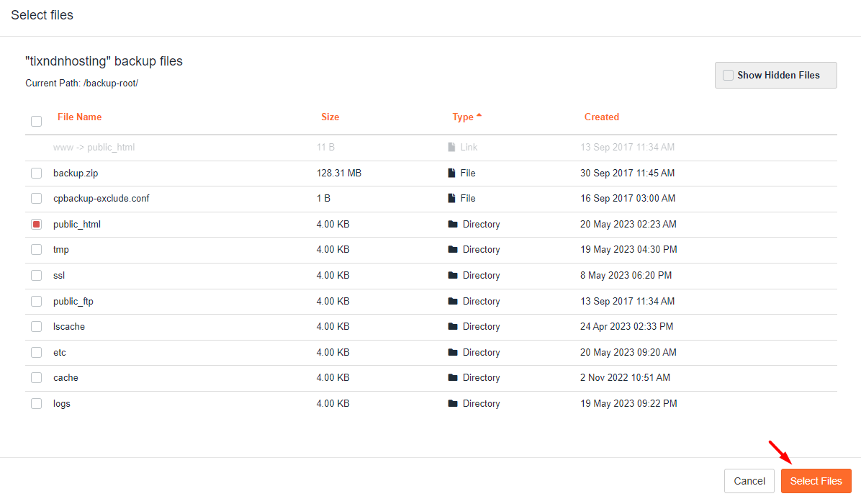The width and height of the screenshot is (861, 504).
Task: Open the public_ftp directory
Action: pos(73,301)
